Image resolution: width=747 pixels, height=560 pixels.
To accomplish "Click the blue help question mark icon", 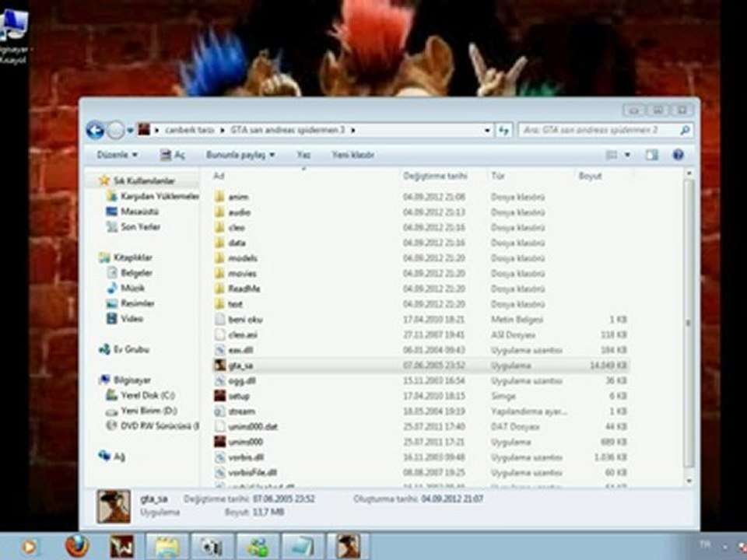I will (678, 155).
